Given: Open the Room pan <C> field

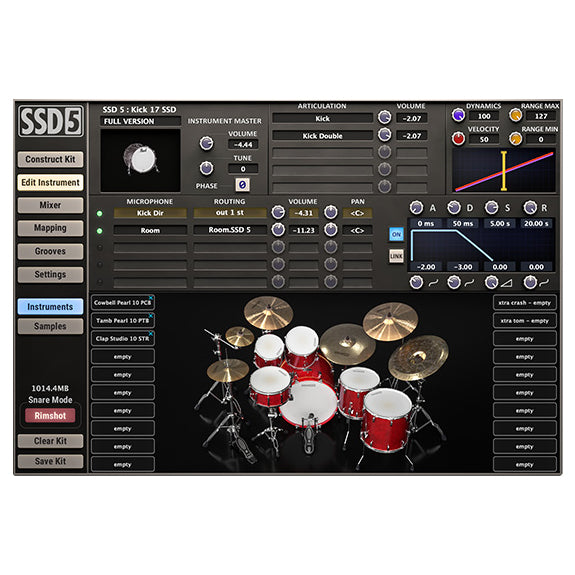Looking at the screenshot, I should (x=357, y=230).
